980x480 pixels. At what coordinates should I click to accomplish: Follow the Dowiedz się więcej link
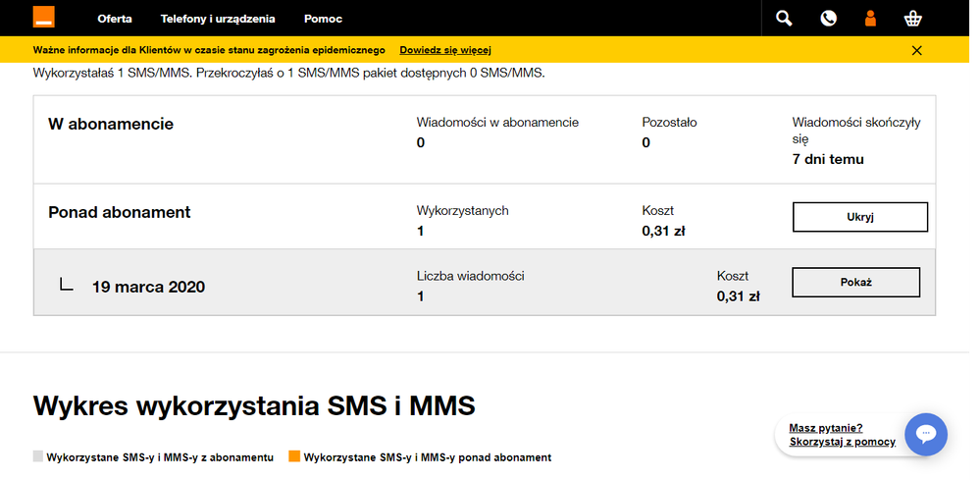[444, 50]
